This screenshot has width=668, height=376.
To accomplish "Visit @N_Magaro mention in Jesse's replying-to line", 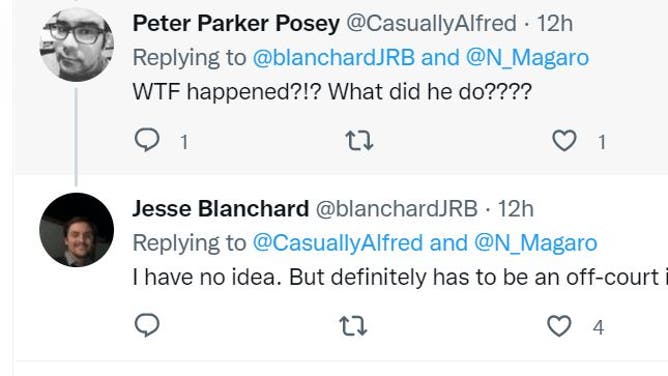I will pos(536,243).
